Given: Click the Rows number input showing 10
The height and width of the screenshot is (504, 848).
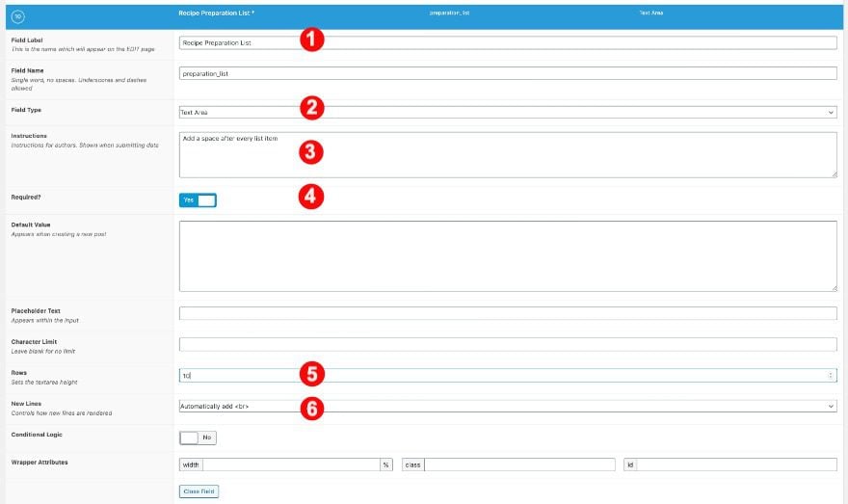Looking at the screenshot, I should [508, 375].
